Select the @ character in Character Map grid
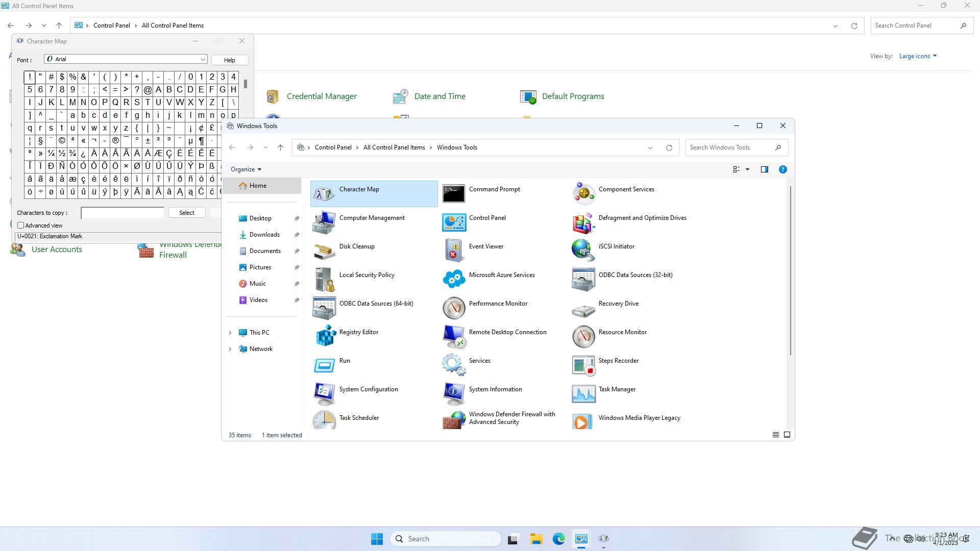 (148, 90)
